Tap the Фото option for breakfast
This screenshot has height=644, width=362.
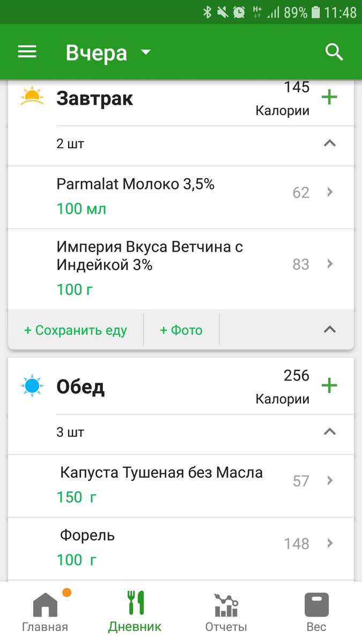coord(181,330)
